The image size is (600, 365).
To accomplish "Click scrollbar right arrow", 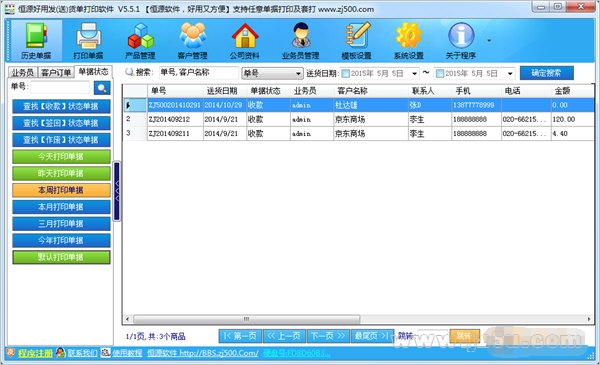I will [589, 319].
